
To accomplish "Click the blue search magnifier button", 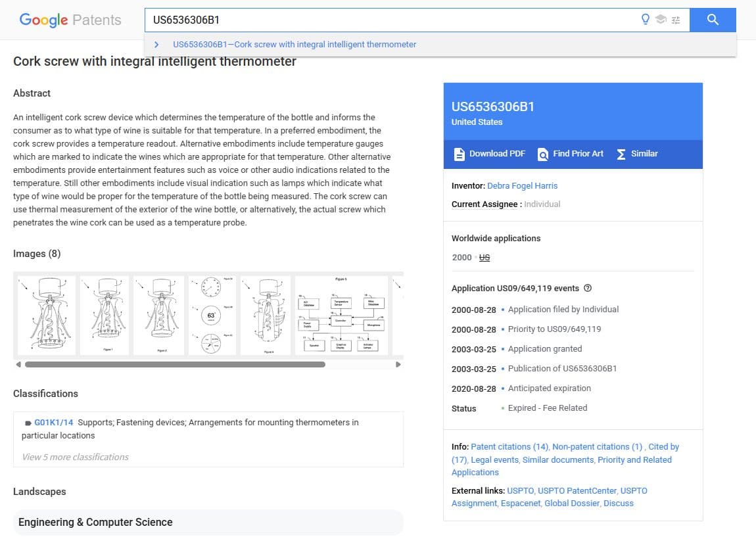I will tap(712, 20).
